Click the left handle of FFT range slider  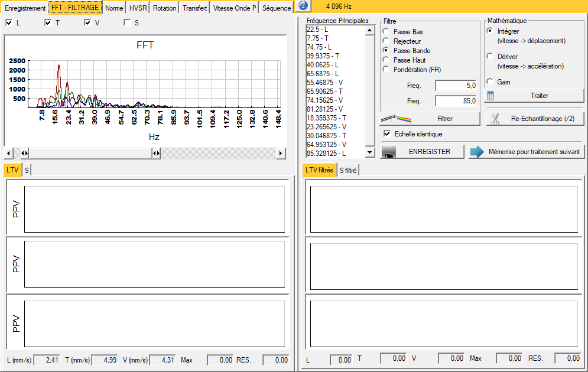click(24, 153)
